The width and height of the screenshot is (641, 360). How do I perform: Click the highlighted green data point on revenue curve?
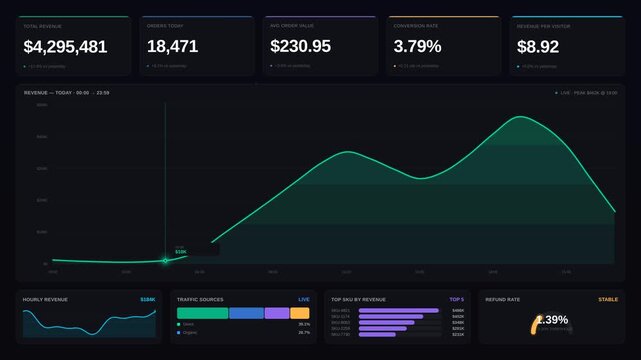[165, 260]
